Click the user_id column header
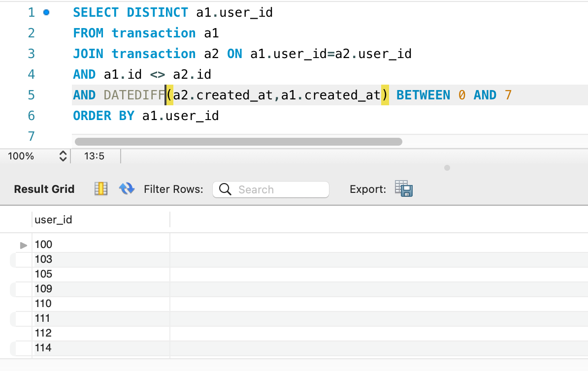 tap(53, 220)
